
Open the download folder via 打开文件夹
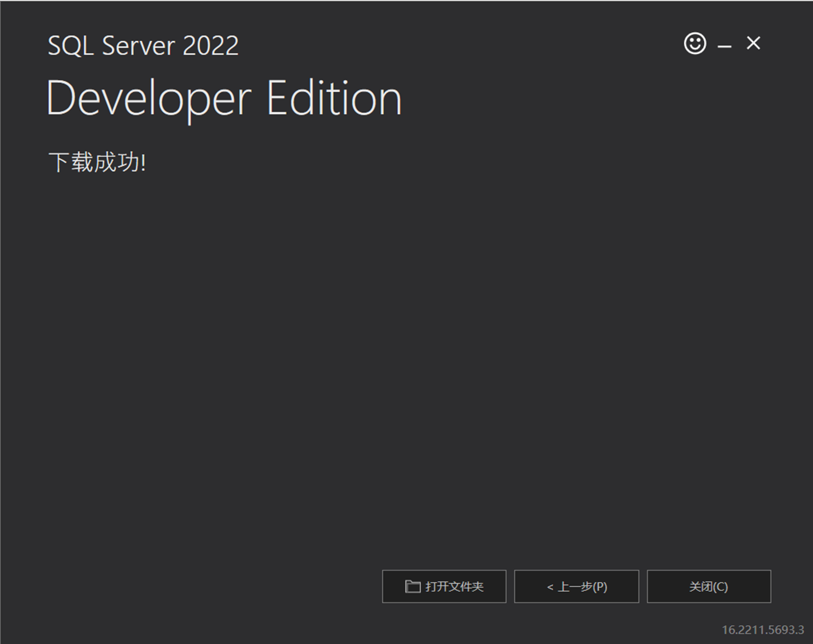444,586
